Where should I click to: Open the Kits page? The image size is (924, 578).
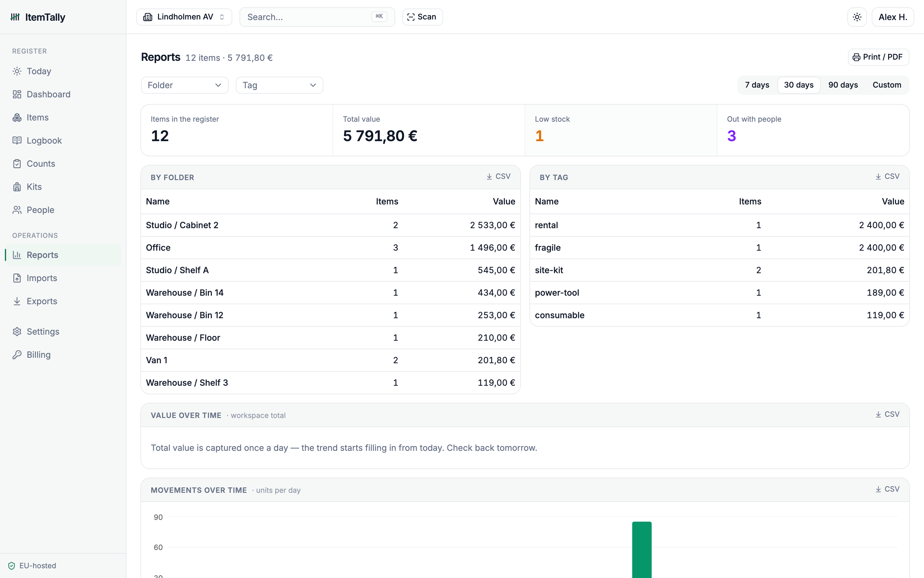pos(63,187)
